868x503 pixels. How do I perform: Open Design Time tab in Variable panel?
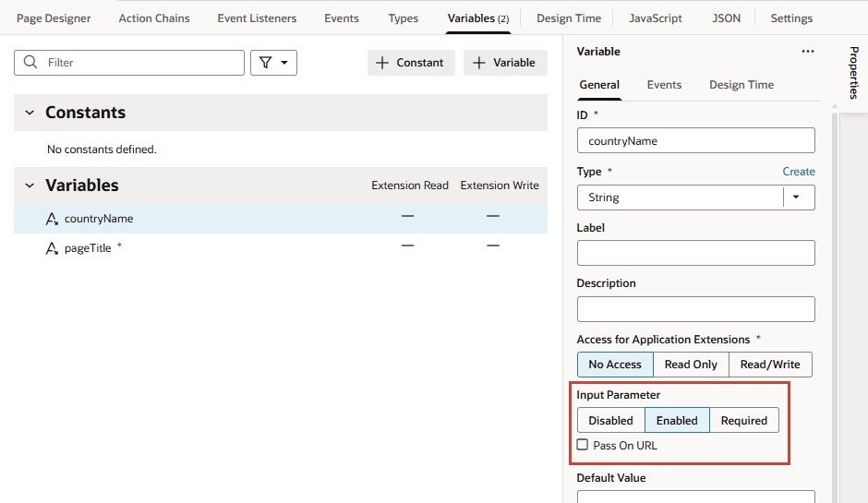point(741,85)
